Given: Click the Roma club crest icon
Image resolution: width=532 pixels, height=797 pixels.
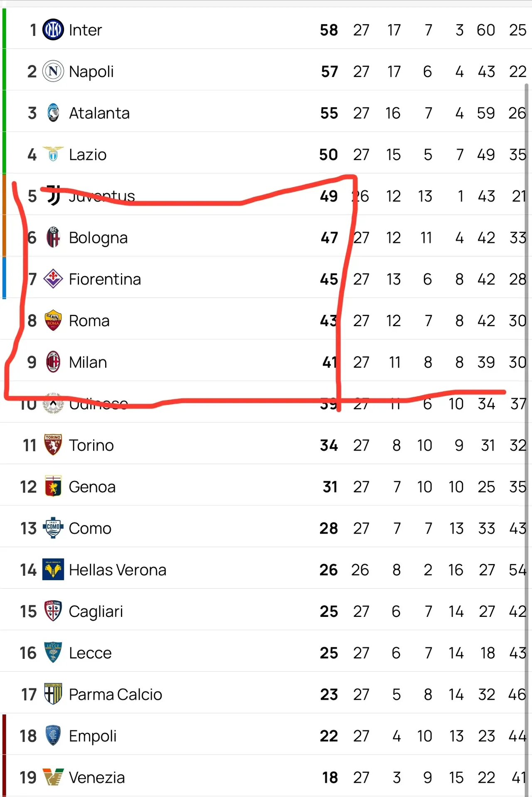Looking at the screenshot, I should pyautogui.click(x=53, y=320).
